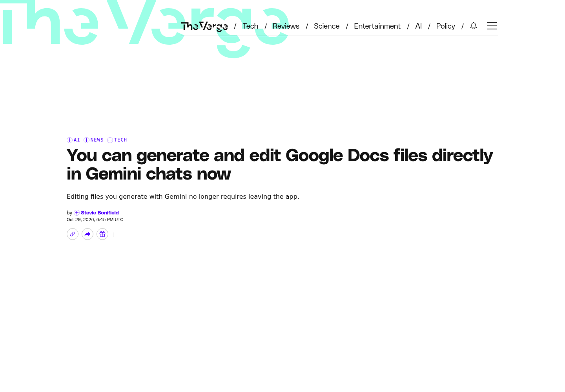Open the TECH category tag above headline
The image size is (565, 392).
[x=120, y=140]
